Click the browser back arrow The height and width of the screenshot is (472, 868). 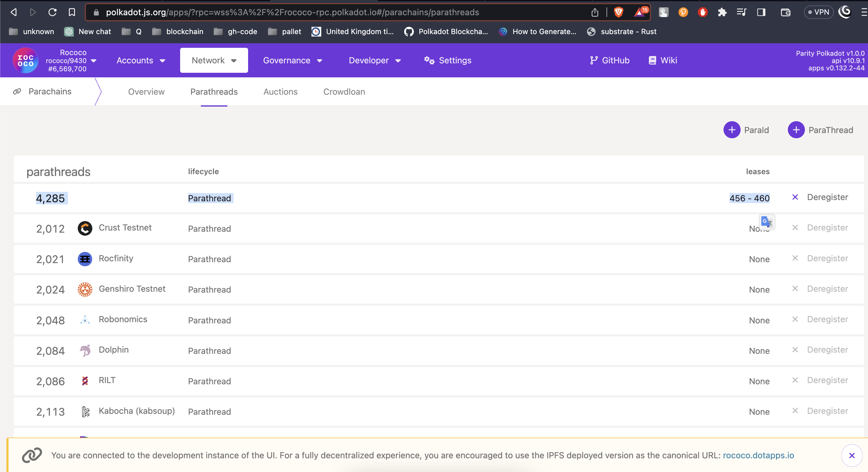tap(13, 12)
